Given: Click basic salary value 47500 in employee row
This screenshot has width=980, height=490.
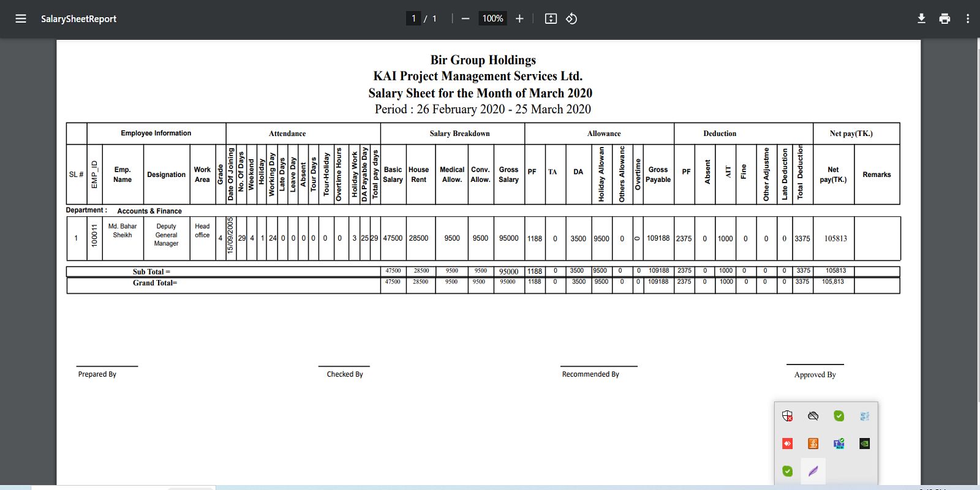Looking at the screenshot, I should pos(393,238).
